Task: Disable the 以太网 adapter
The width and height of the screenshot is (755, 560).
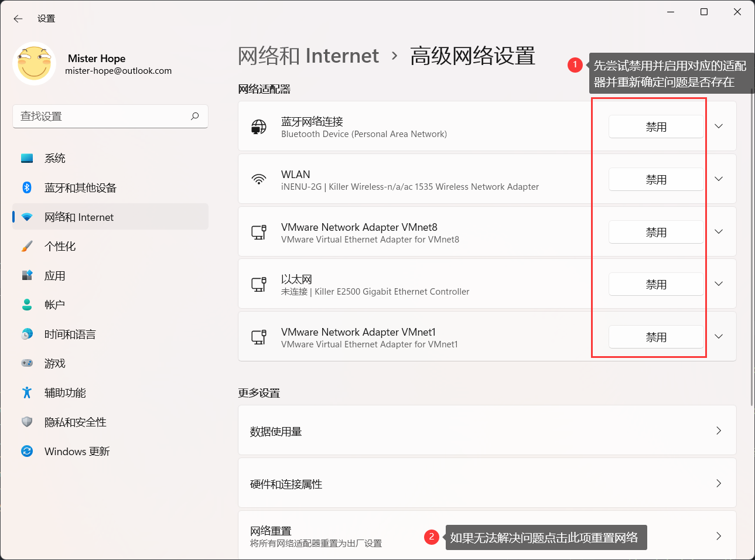Action: [x=656, y=284]
